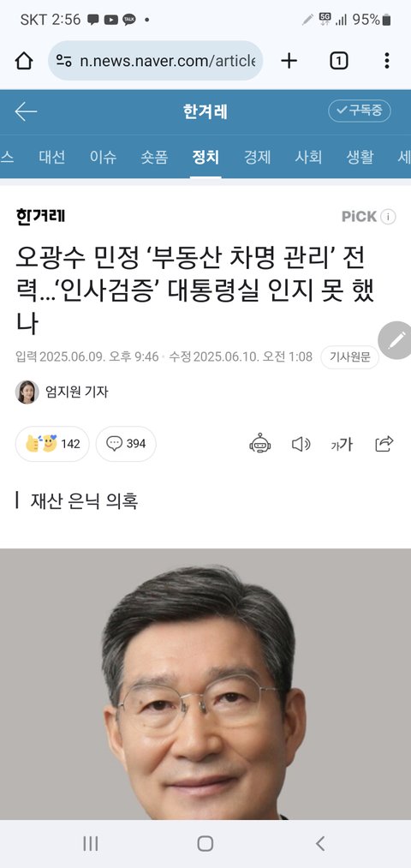Share the article with share icon

[384, 443]
